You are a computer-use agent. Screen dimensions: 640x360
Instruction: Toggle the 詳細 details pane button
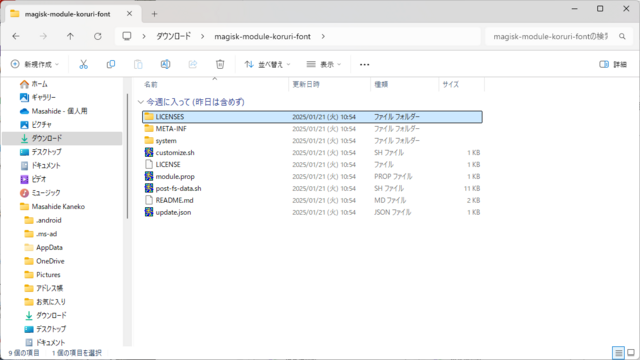pyautogui.click(x=613, y=64)
